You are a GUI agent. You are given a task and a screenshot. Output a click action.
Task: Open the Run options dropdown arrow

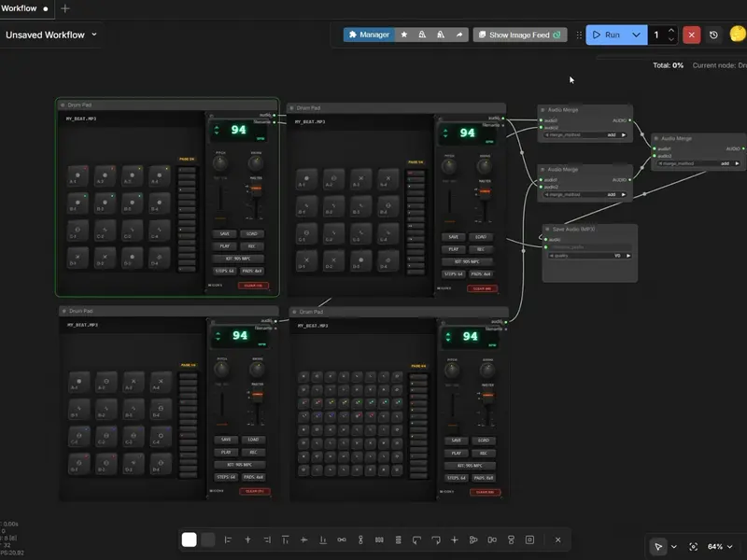tap(636, 35)
